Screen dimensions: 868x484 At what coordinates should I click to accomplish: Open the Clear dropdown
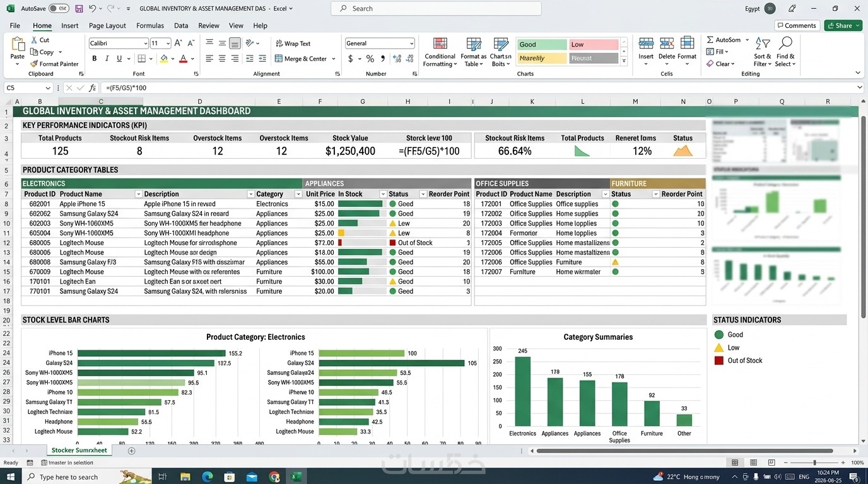tap(721, 64)
